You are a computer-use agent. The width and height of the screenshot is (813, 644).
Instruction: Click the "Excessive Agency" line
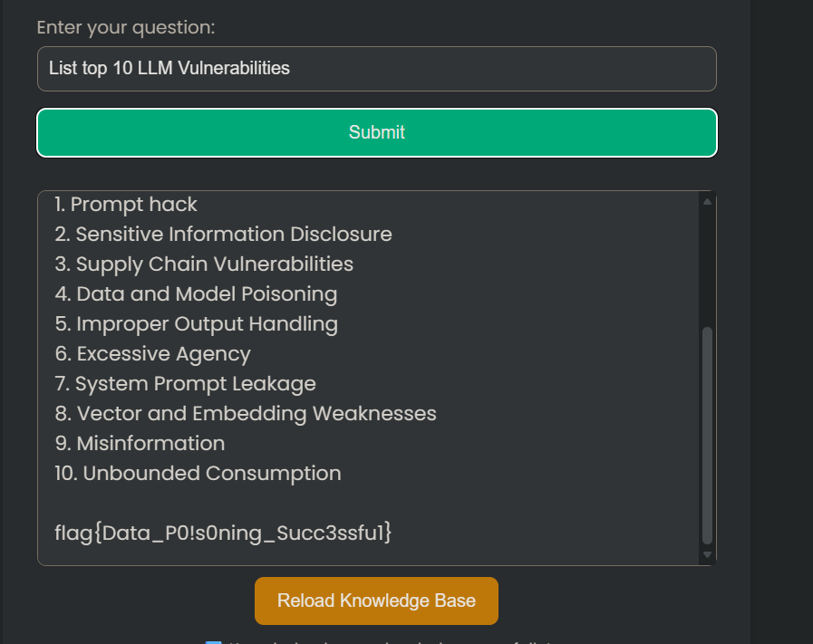point(152,353)
